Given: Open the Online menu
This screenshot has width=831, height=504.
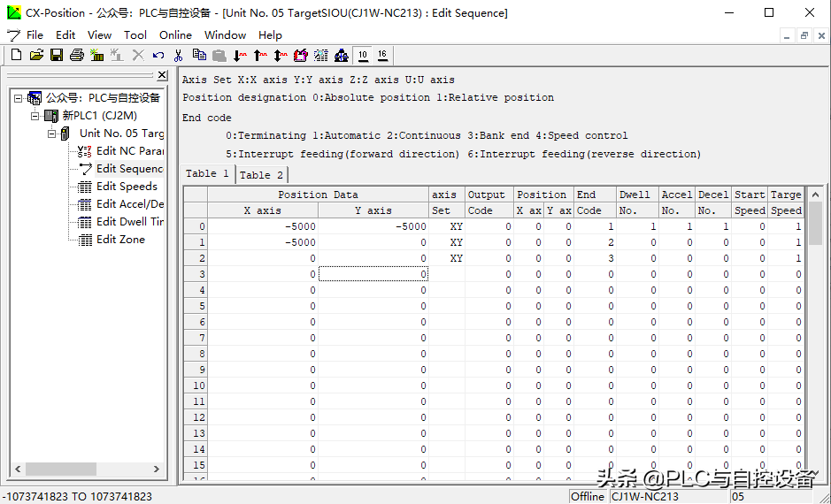Looking at the screenshot, I should click(x=175, y=34).
